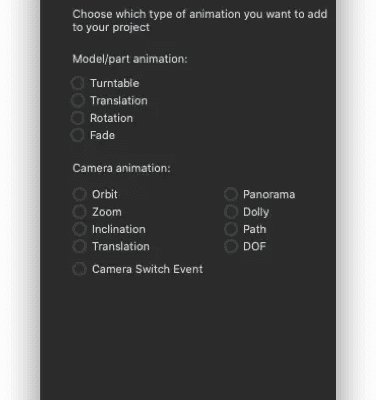376x400 pixels.
Task: Select the Camera Switch Event option
Action: (80, 269)
